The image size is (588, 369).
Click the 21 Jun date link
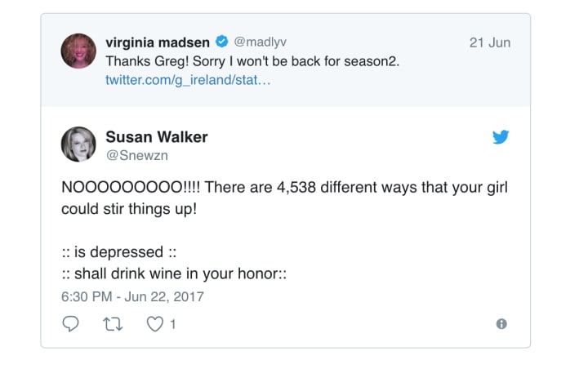click(489, 42)
